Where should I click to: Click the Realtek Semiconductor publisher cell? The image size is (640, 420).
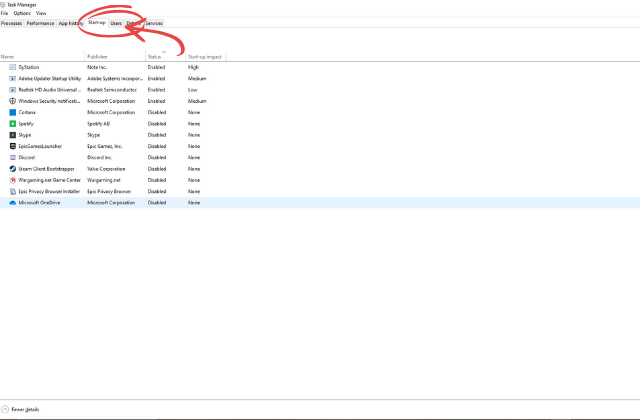pos(112,90)
